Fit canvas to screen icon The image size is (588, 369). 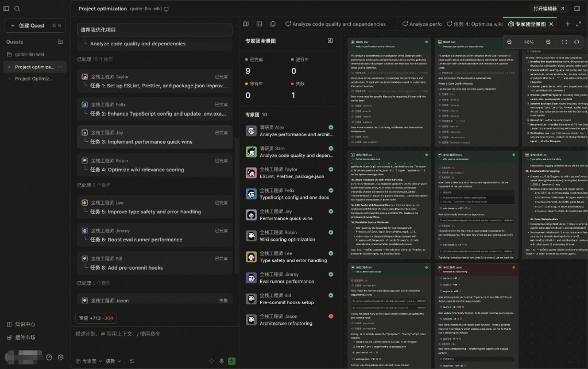(x=564, y=42)
